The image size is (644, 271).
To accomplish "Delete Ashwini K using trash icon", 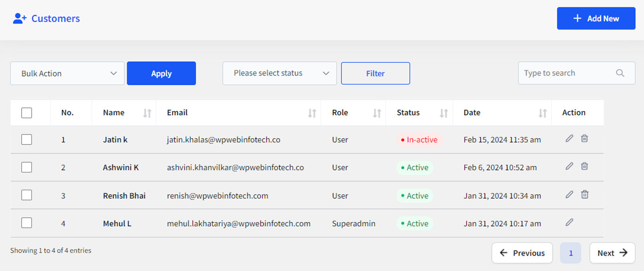I will (x=584, y=166).
